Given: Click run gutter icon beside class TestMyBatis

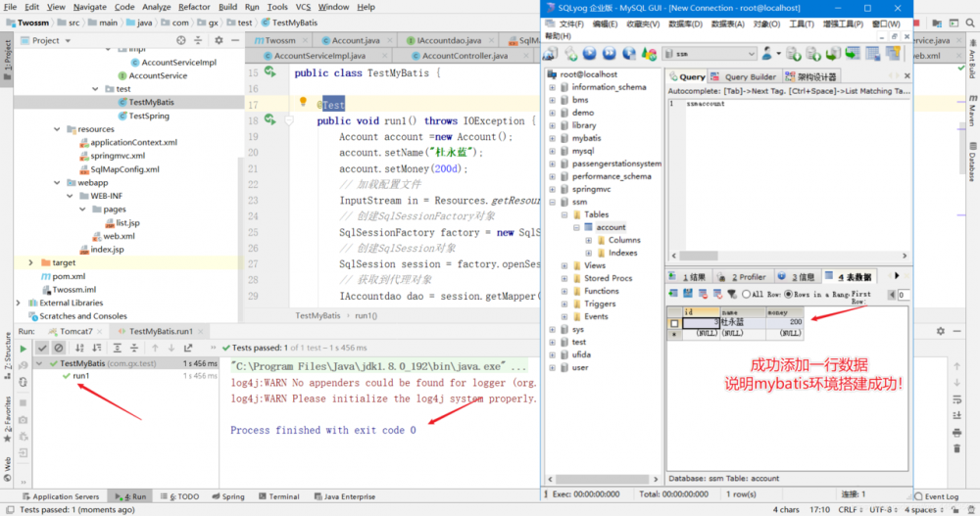Looking at the screenshot, I should (269, 73).
